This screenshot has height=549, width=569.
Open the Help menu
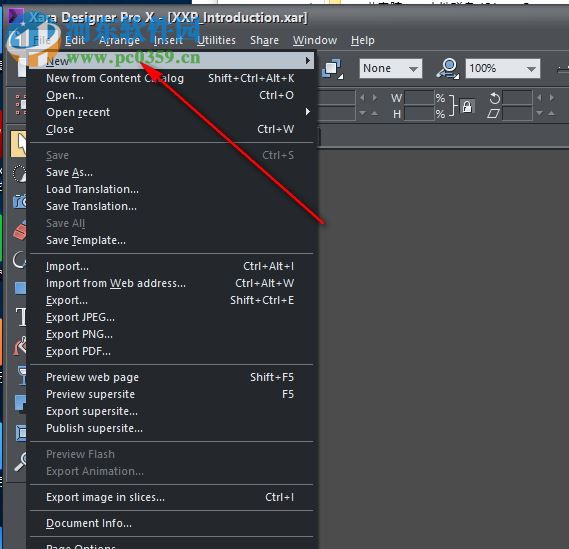363,40
